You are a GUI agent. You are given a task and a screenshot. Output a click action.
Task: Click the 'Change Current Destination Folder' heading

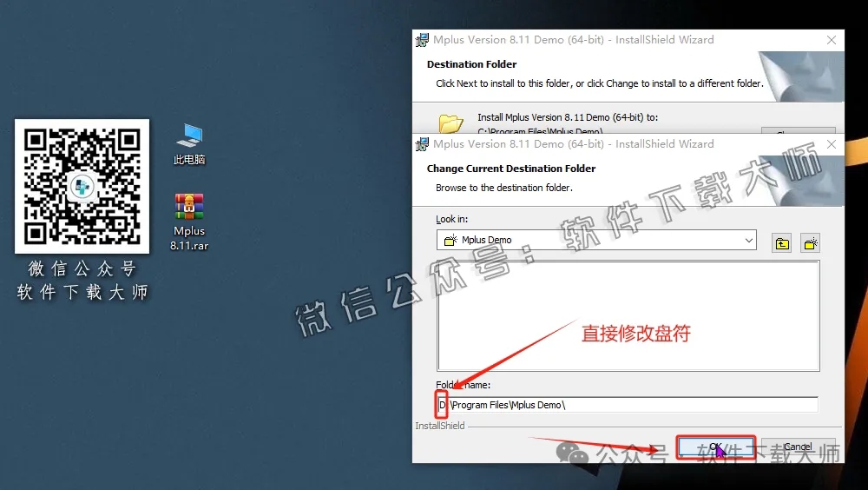coord(511,169)
